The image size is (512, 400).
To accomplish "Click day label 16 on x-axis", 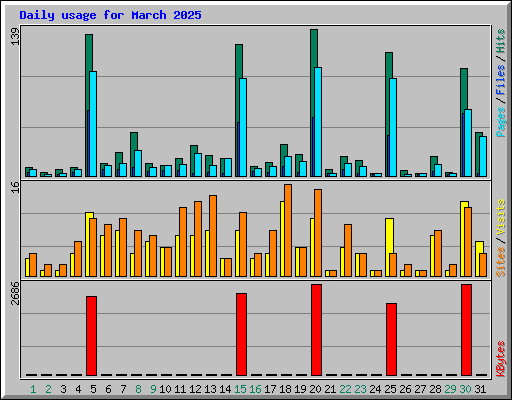I will (x=255, y=389).
